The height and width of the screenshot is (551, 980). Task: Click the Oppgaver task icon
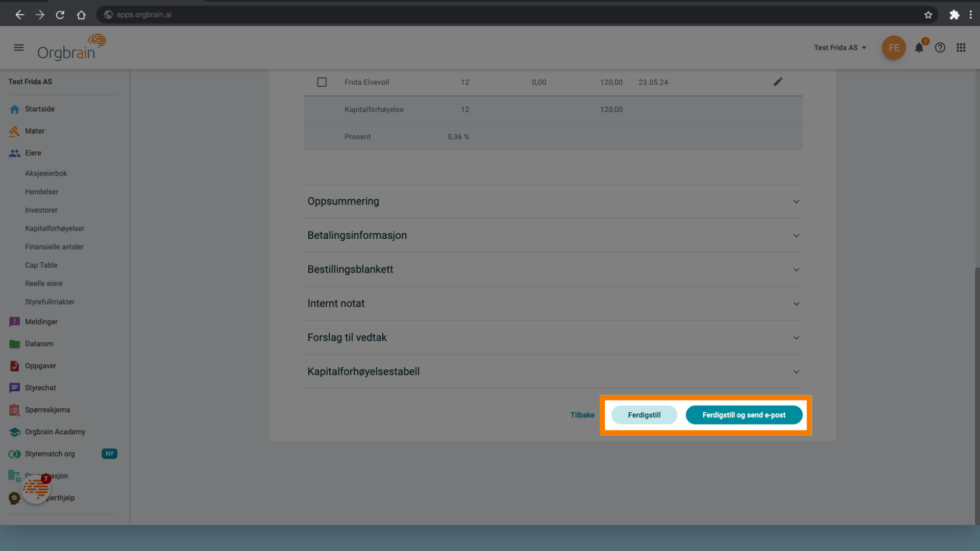[x=14, y=366]
